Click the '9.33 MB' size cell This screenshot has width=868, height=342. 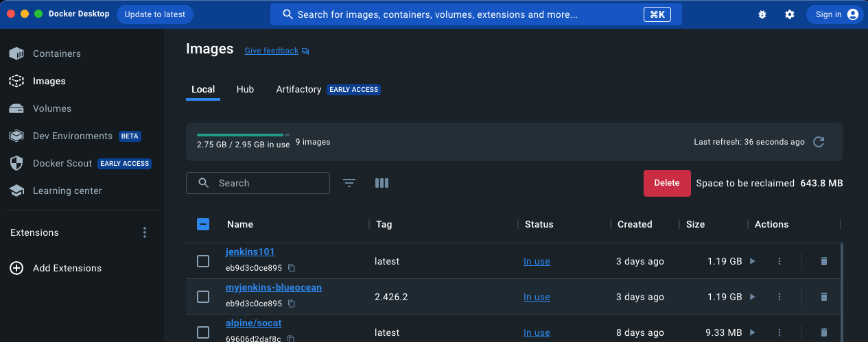[x=725, y=332]
